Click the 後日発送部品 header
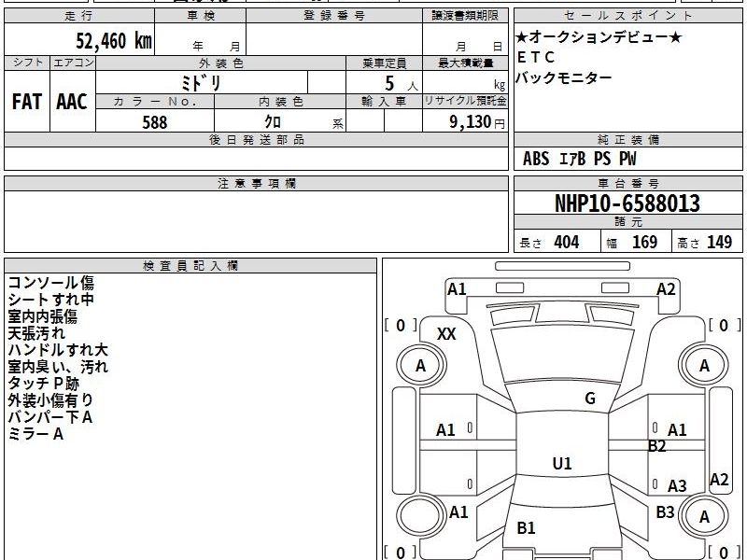This screenshot has height=560, width=747. [257, 139]
